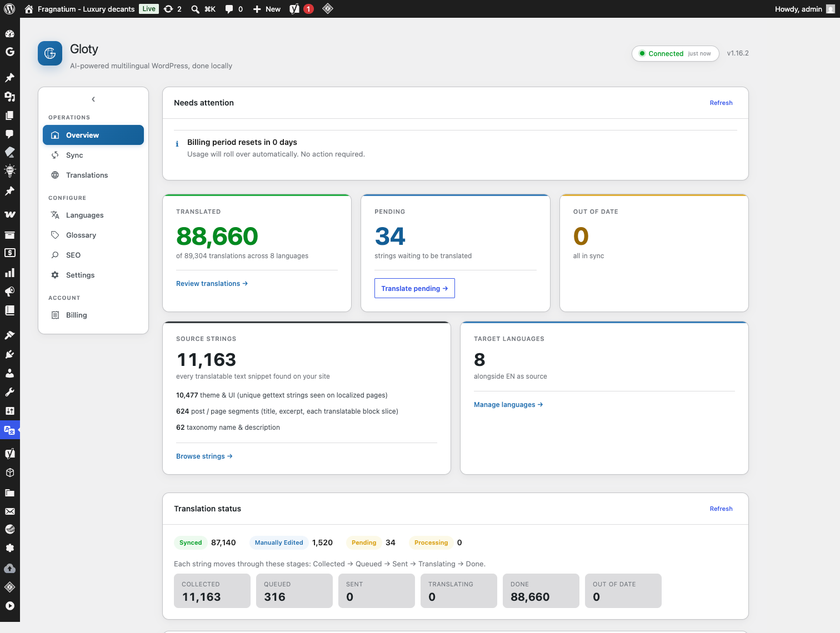Click the play-circle icon at sidebar bottom

pos(9,606)
